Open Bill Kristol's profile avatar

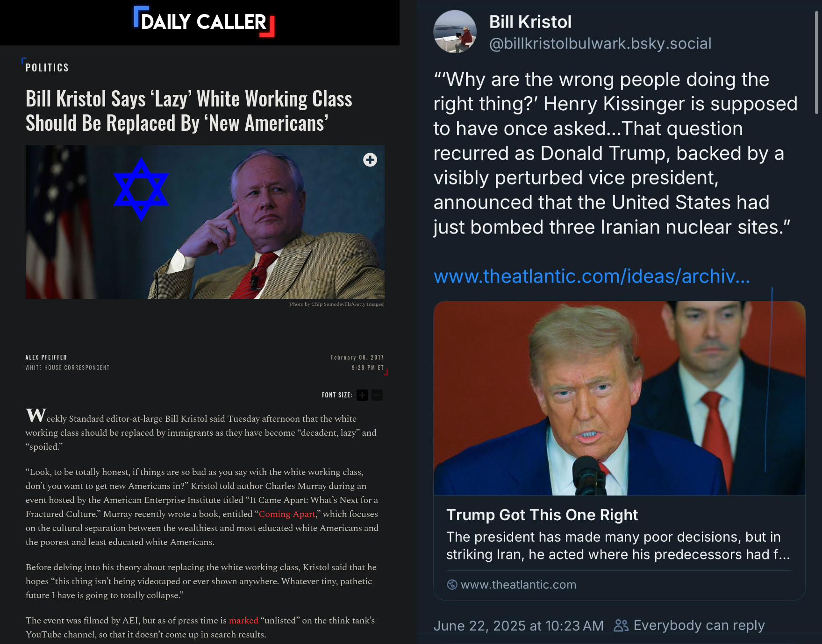(x=455, y=32)
